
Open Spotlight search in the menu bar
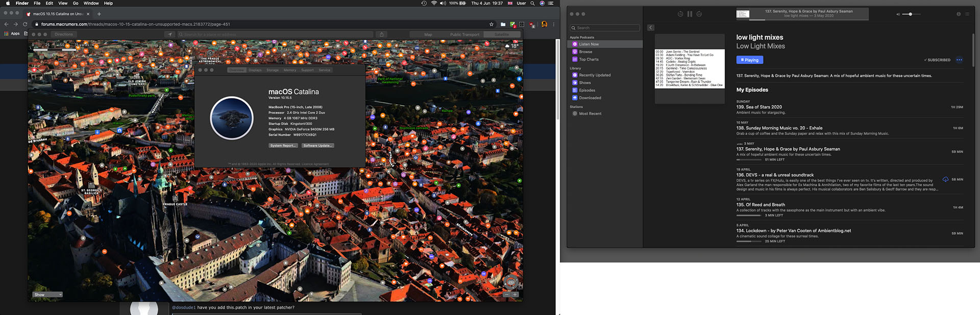point(532,3)
